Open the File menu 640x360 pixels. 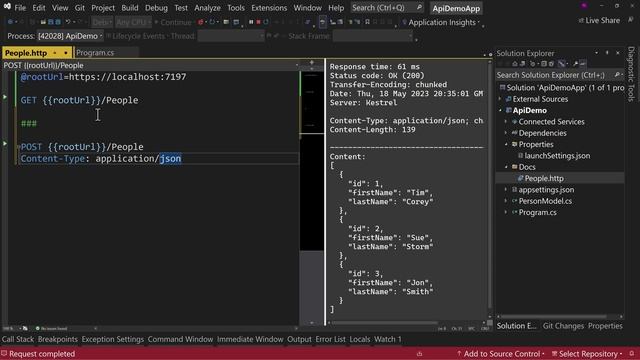click(x=20, y=8)
